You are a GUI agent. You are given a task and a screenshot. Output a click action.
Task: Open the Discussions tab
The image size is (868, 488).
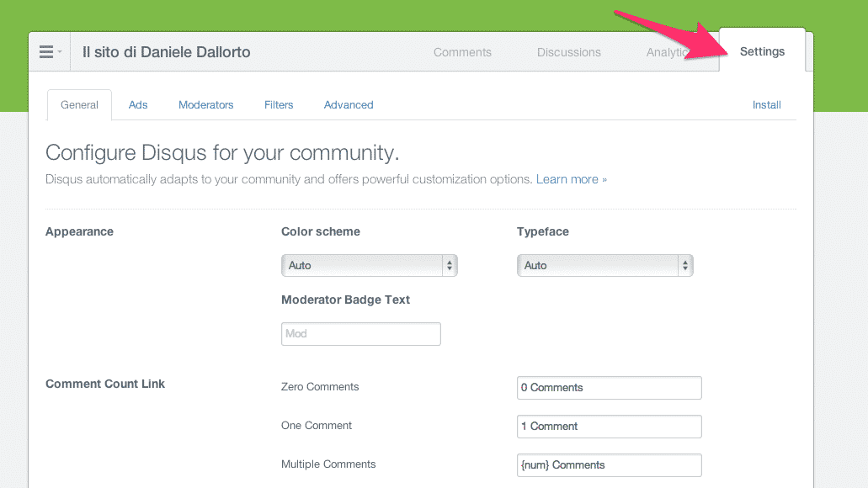pos(569,52)
